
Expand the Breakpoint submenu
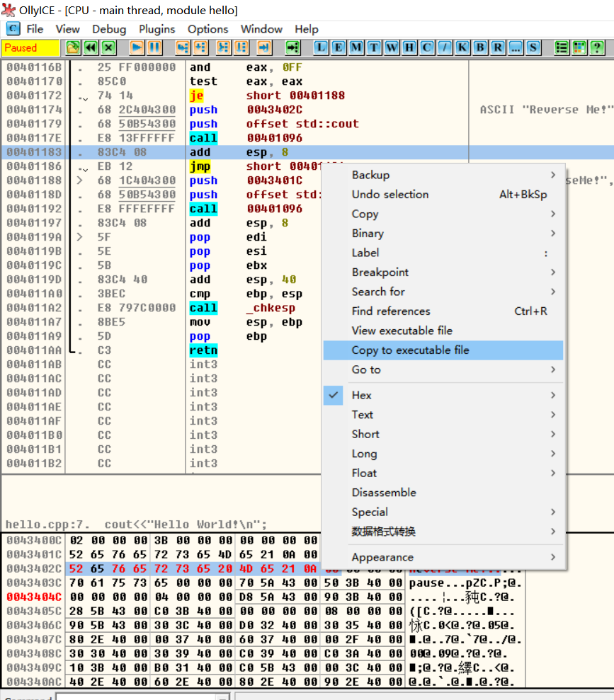coord(380,272)
